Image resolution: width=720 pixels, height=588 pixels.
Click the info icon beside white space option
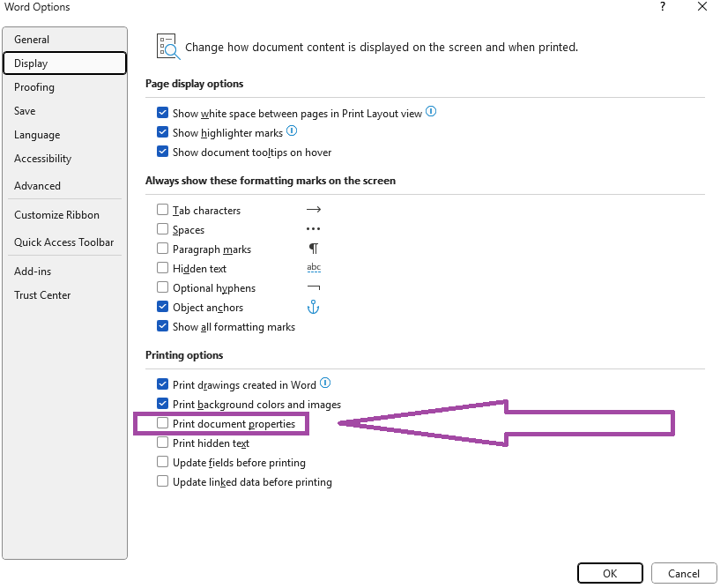[x=431, y=112]
